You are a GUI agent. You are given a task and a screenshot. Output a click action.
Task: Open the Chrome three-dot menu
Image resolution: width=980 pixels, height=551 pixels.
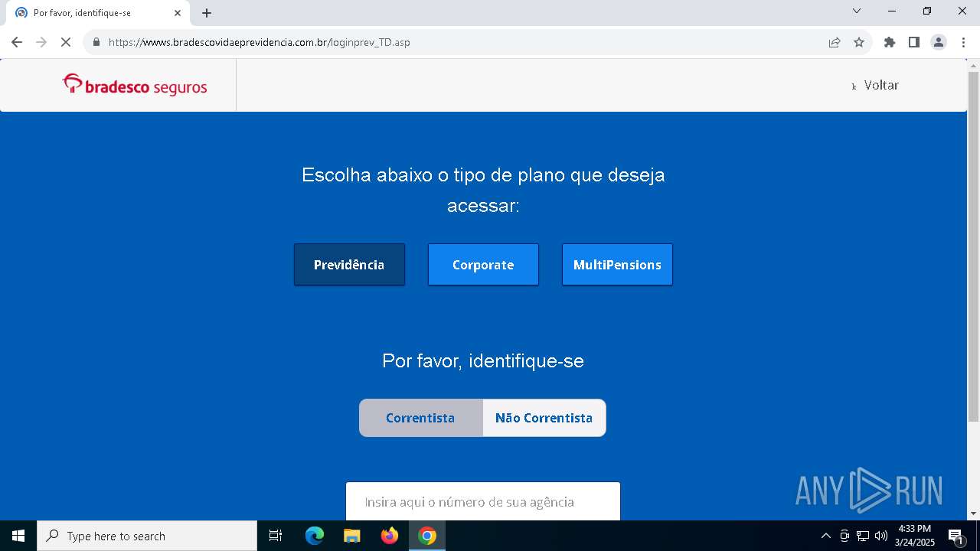pyautogui.click(x=963, y=42)
